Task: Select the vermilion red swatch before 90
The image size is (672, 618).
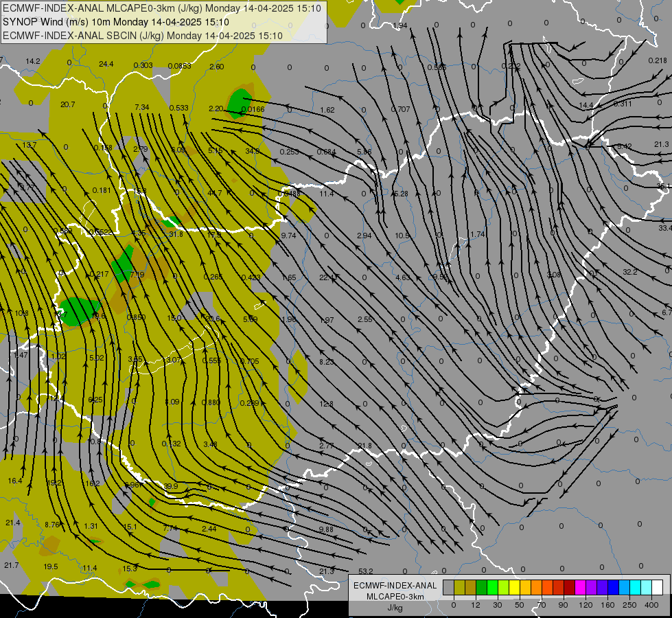Action: 559,587
